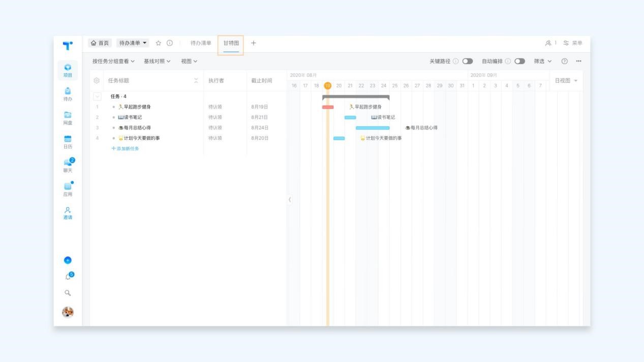Click deadline 8月19日
Screen dimensions: 644x362
260,107
